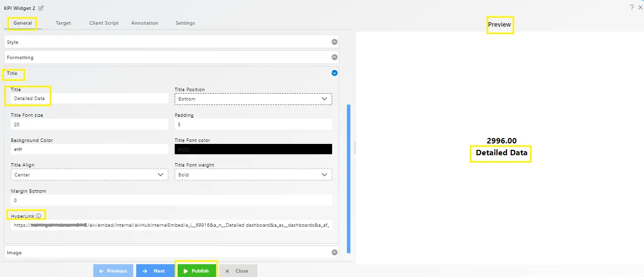
Task: Collapse the Title section with blue chevron
Action: tap(335, 73)
